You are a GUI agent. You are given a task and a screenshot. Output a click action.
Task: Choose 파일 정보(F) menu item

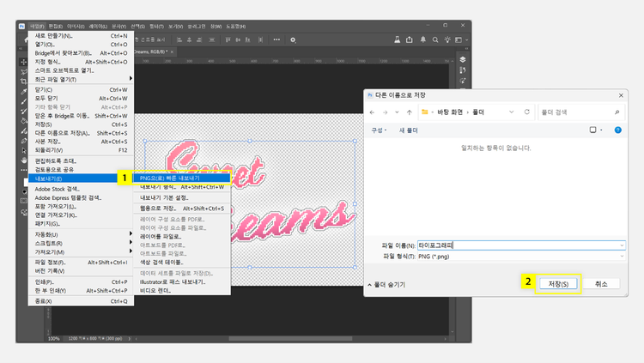pyautogui.click(x=81, y=263)
